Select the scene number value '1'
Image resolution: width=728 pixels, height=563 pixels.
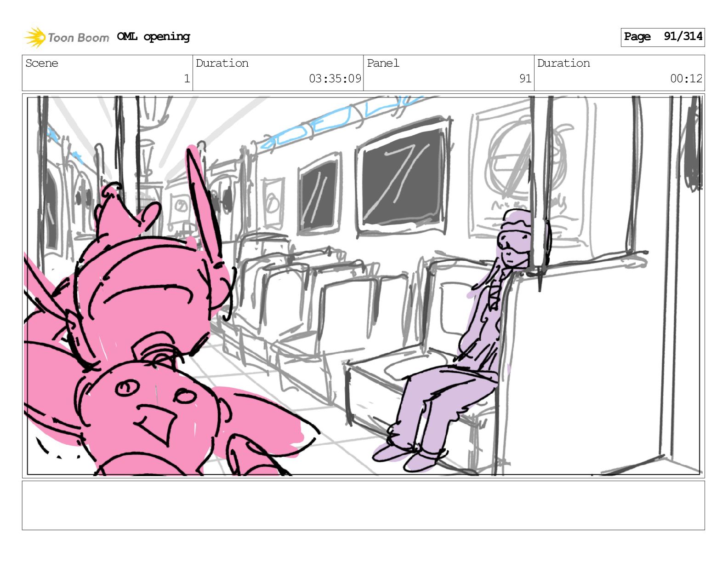click(x=187, y=79)
